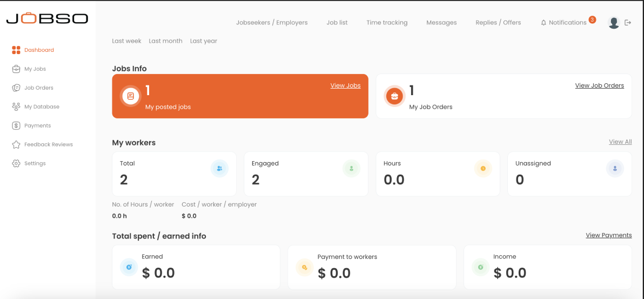
Task: Filter dashboard by Last week
Action: (x=126, y=41)
